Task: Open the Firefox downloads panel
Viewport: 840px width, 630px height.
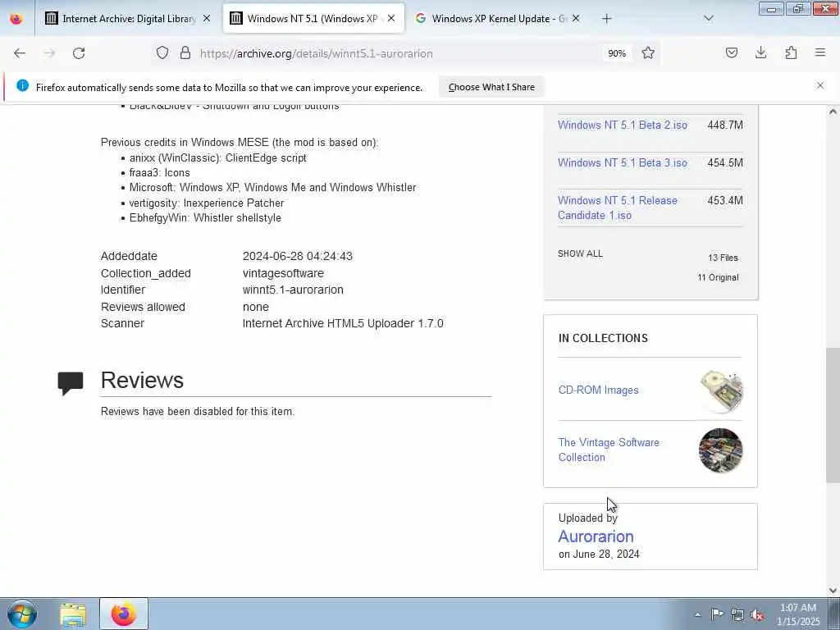Action: [760, 52]
